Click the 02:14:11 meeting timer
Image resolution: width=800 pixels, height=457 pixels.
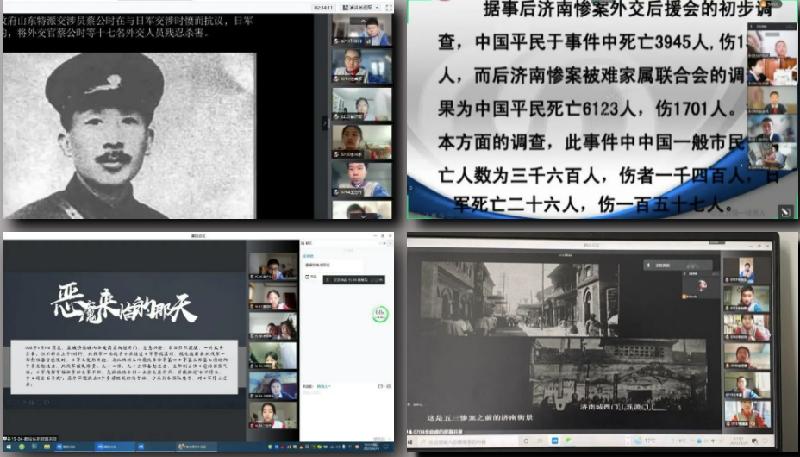[x=322, y=5]
